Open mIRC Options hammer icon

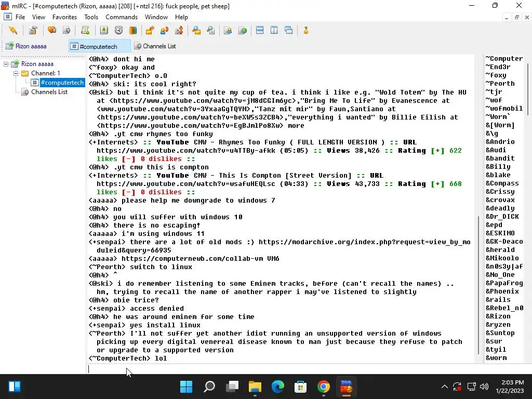click(33, 31)
